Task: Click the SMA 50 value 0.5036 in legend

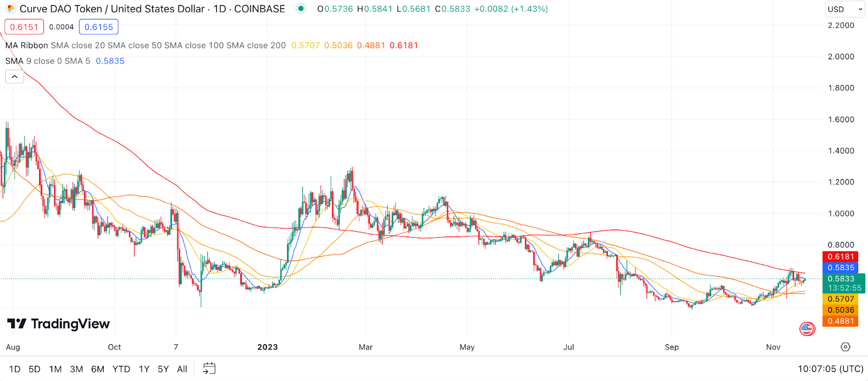Action: click(339, 46)
